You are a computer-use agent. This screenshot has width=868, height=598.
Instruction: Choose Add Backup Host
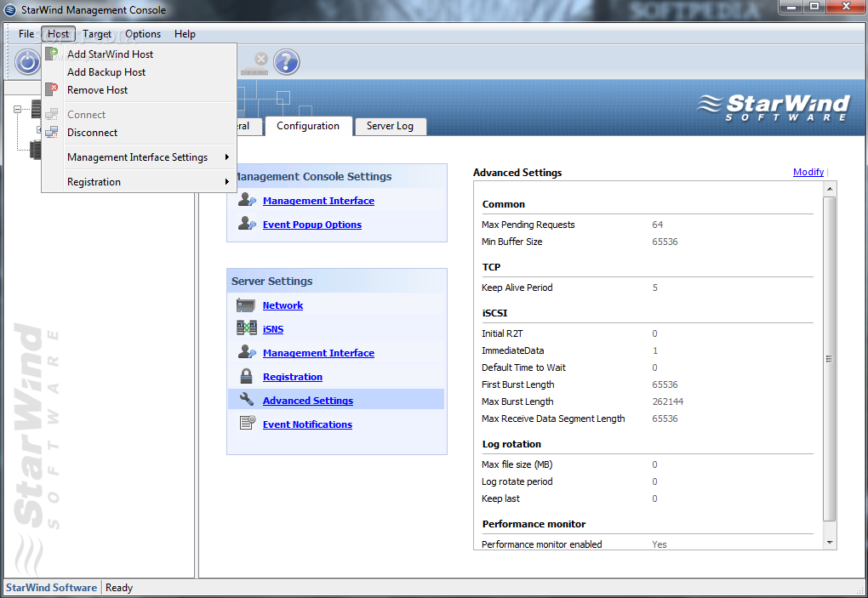(x=139, y=72)
